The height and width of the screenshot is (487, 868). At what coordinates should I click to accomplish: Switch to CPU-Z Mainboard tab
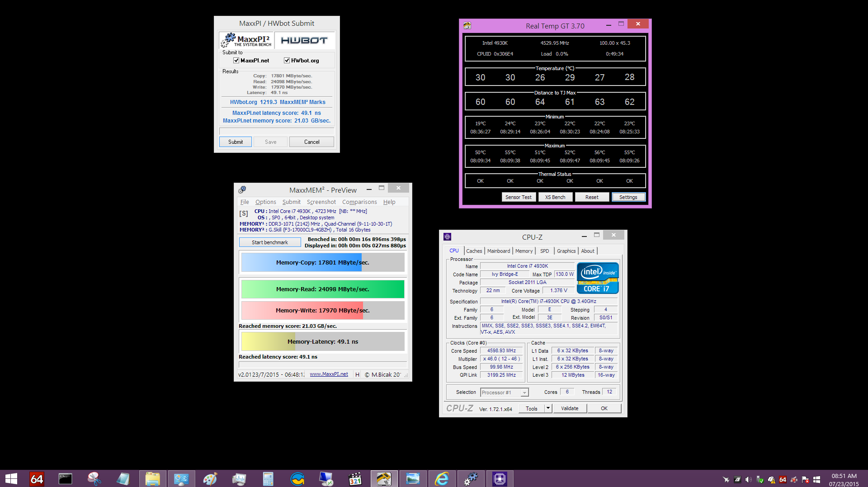coord(499,251)
